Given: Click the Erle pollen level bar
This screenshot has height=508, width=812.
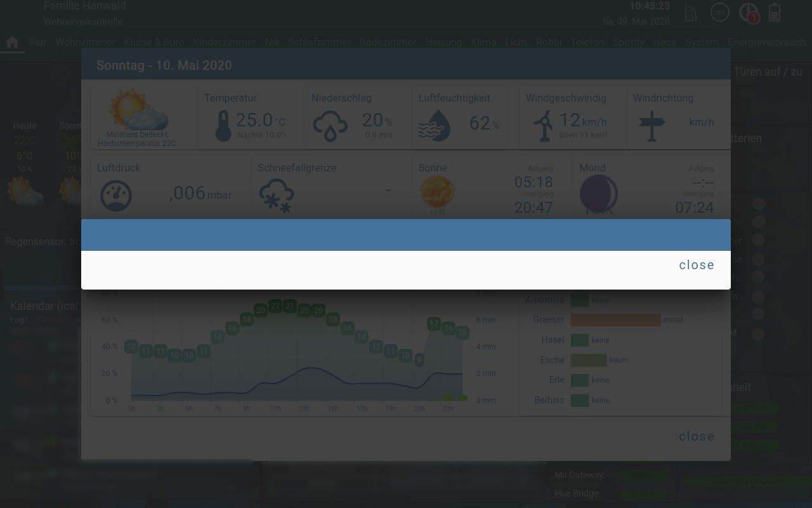Looking at the screenshot, I should click(580, 380).
